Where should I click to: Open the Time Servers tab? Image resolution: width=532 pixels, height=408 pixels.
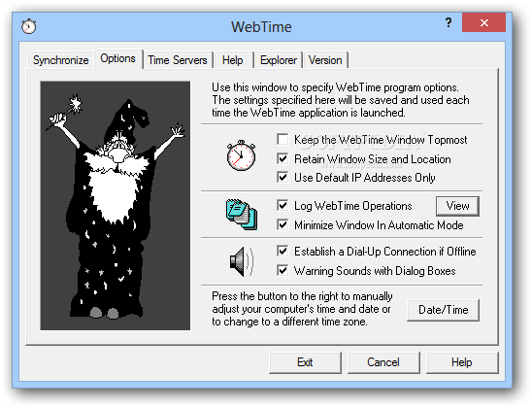[178, 60]
